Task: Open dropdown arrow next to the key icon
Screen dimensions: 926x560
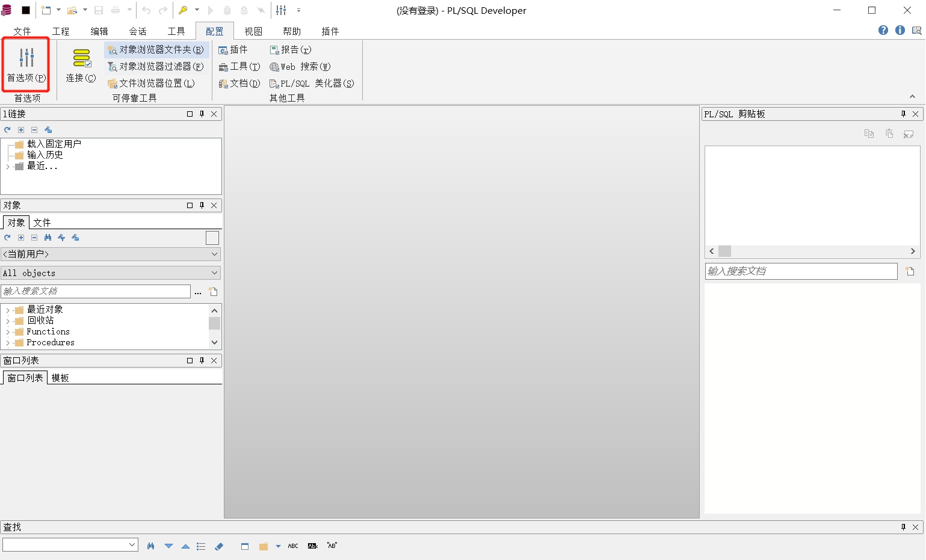Action: coord(197,10)
